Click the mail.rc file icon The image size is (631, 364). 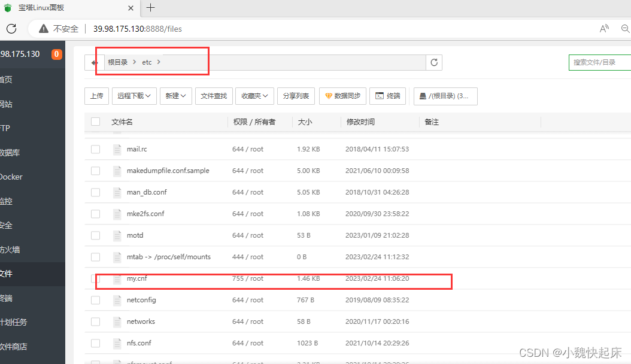117,149
